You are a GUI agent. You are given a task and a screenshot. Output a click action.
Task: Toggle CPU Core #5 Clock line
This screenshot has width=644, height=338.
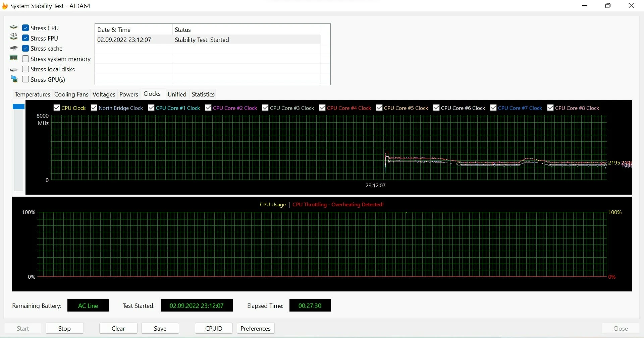[x=379, y=108]
